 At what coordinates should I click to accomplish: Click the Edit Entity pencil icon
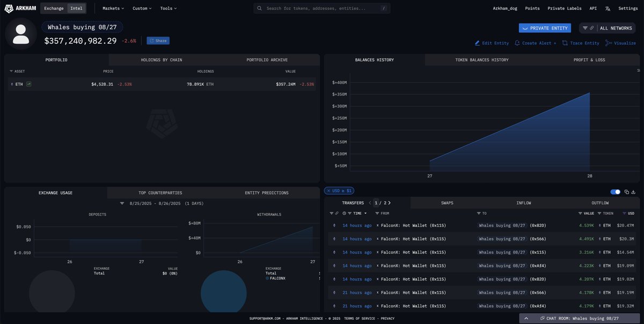(477, 43)
